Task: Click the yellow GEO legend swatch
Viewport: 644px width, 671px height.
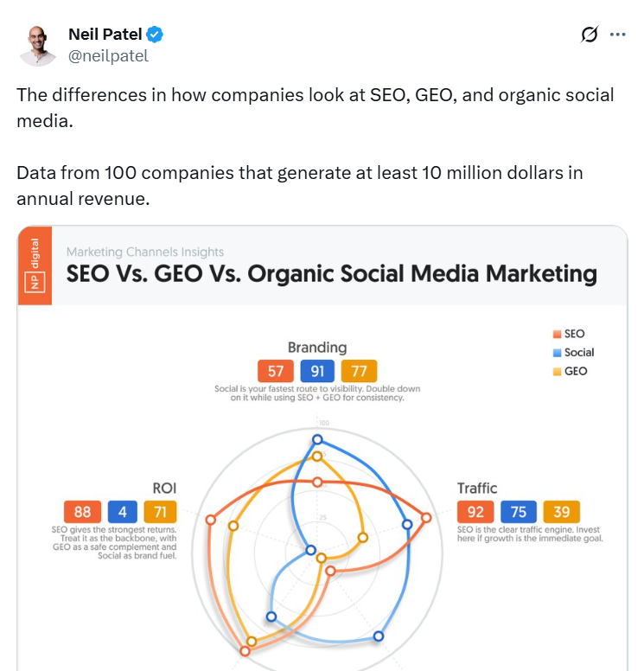Action: click(557, 371)
